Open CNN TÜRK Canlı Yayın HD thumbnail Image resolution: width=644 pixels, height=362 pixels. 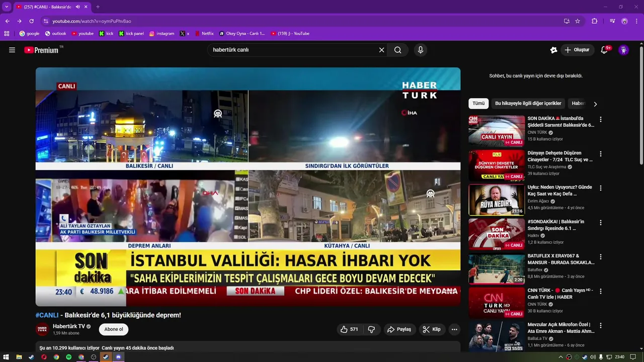497,303
